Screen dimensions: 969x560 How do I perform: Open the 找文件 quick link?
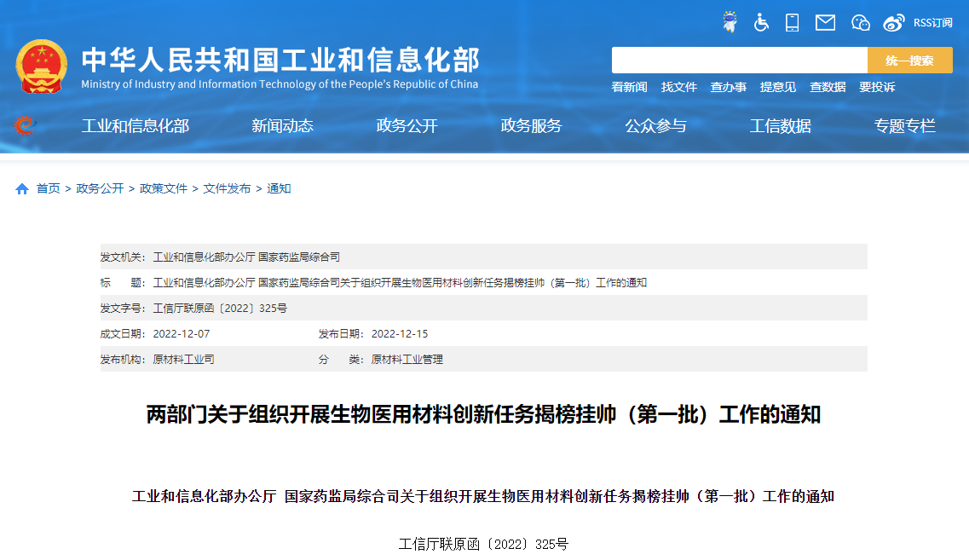point(678,87)
